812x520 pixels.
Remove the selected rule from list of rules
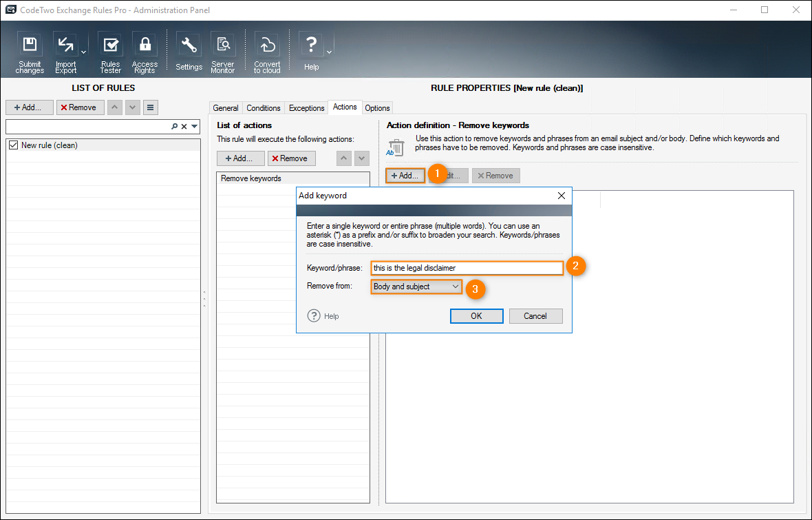coord(81,107)
